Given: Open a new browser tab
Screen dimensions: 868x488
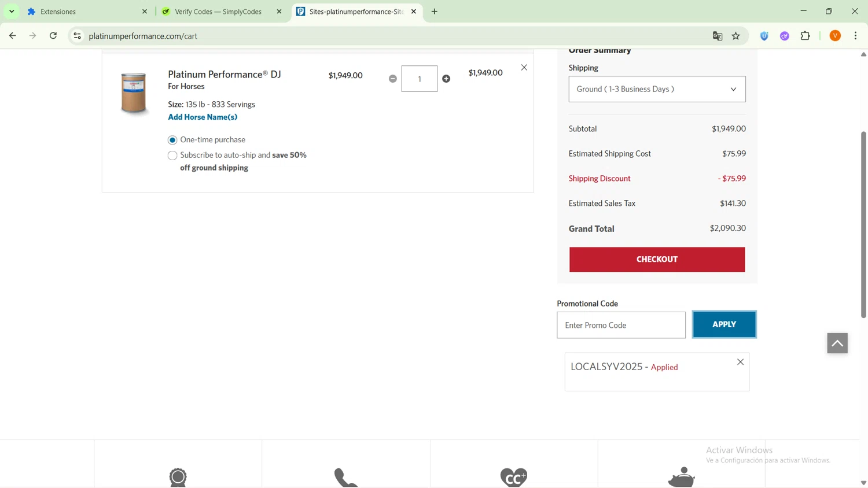Looking at the screenshot, I should click(x=435, y=12).
